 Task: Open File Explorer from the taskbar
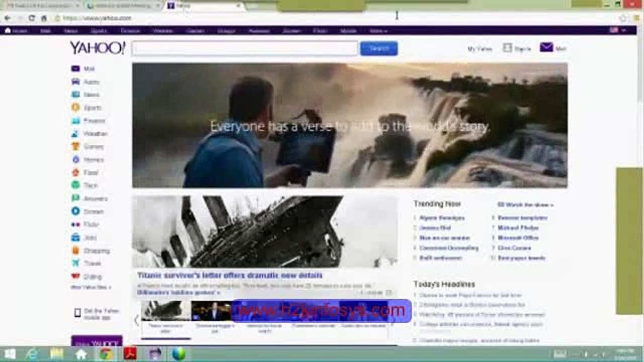click(x=57, y=354)
